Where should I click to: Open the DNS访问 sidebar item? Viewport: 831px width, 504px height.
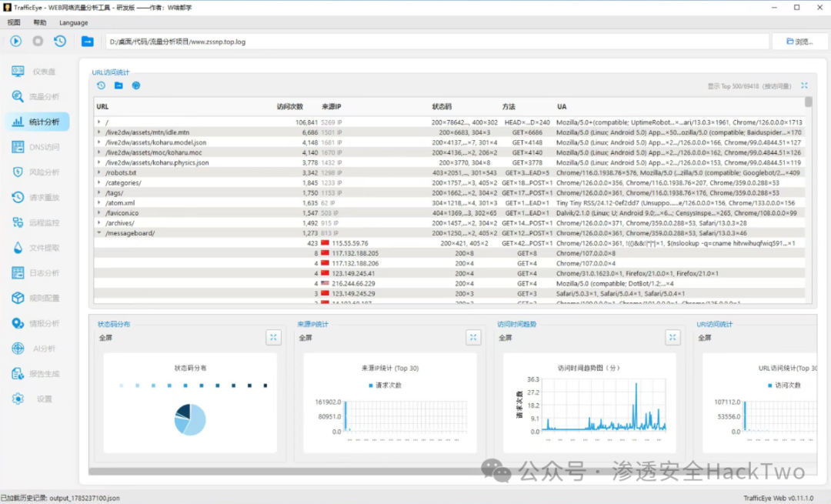[x=37, y=147]
